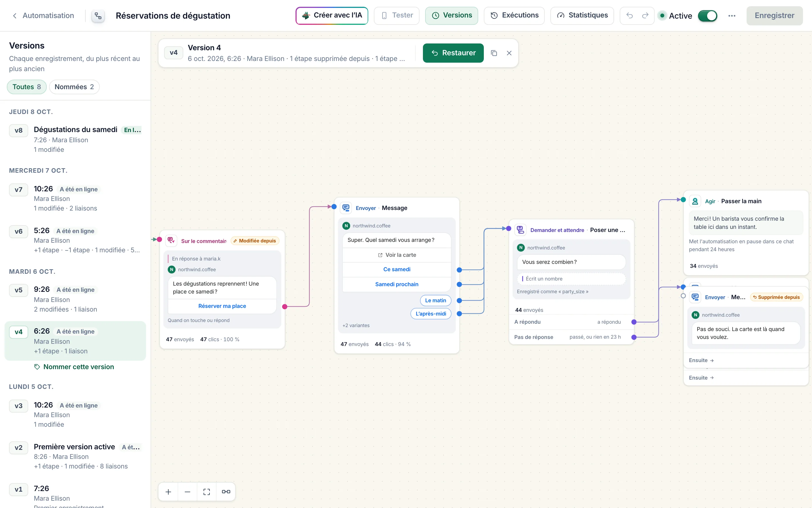
Task: Open the Statistiques view
Action: pyautogui.click(x=582, y=16)
